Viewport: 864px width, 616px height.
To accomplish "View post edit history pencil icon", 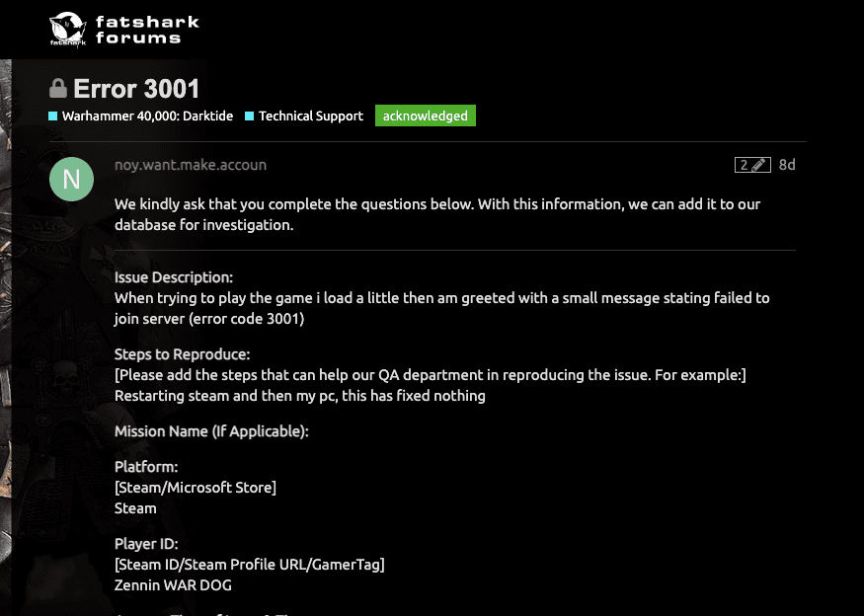I will (x=752, y=165).
